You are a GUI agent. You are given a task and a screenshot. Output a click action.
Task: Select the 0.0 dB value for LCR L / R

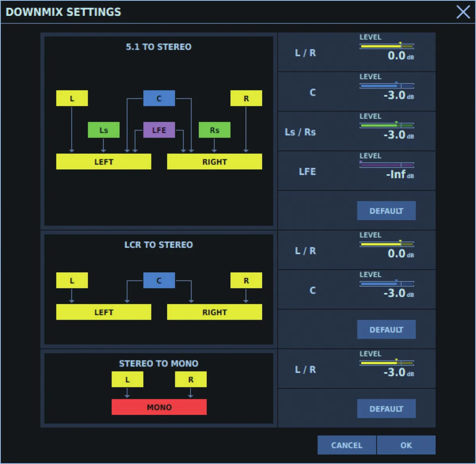click(x=401, y=254)
